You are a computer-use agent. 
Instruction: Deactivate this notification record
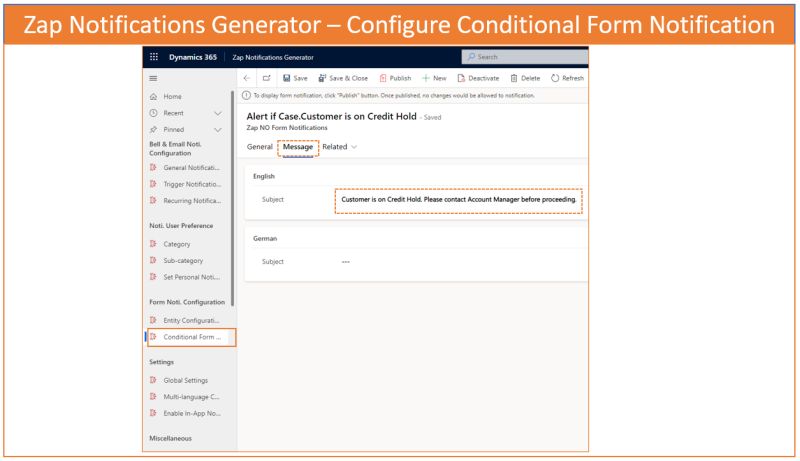478,78
